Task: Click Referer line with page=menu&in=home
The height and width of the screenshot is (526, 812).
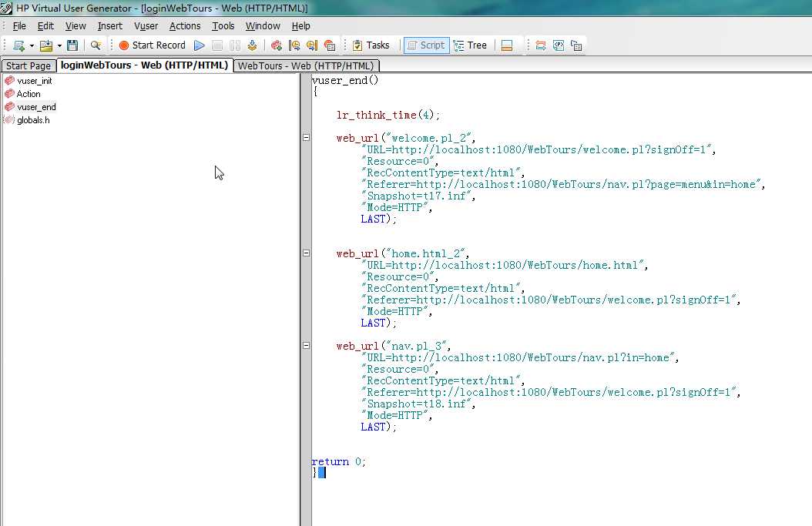Action: pyautogui.click(x=563, y=184)
